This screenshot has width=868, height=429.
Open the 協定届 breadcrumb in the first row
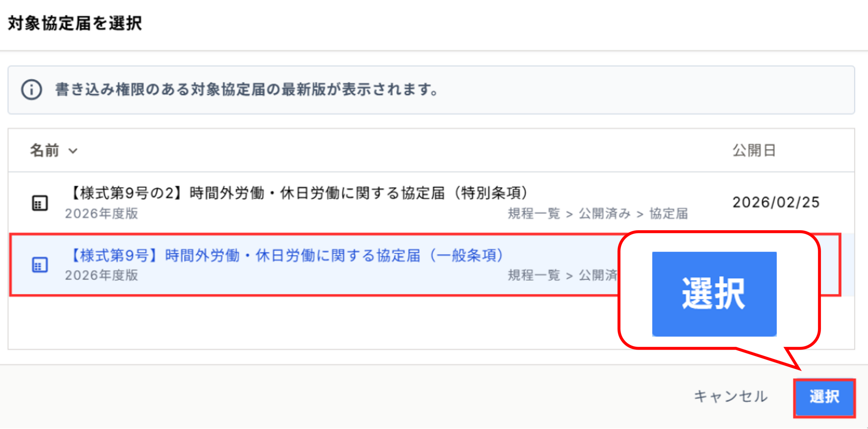[669, 214]
